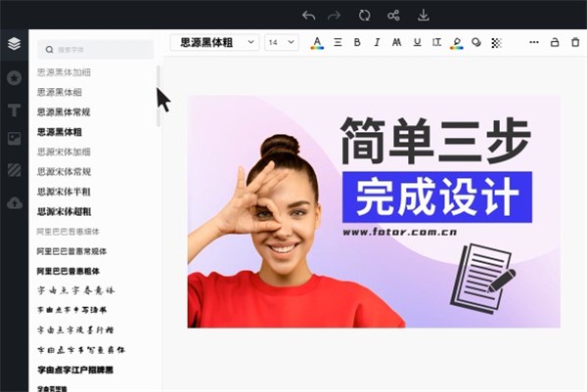Open the cloud upload sidebar icon
587x392 pixels.
[15, 203]
